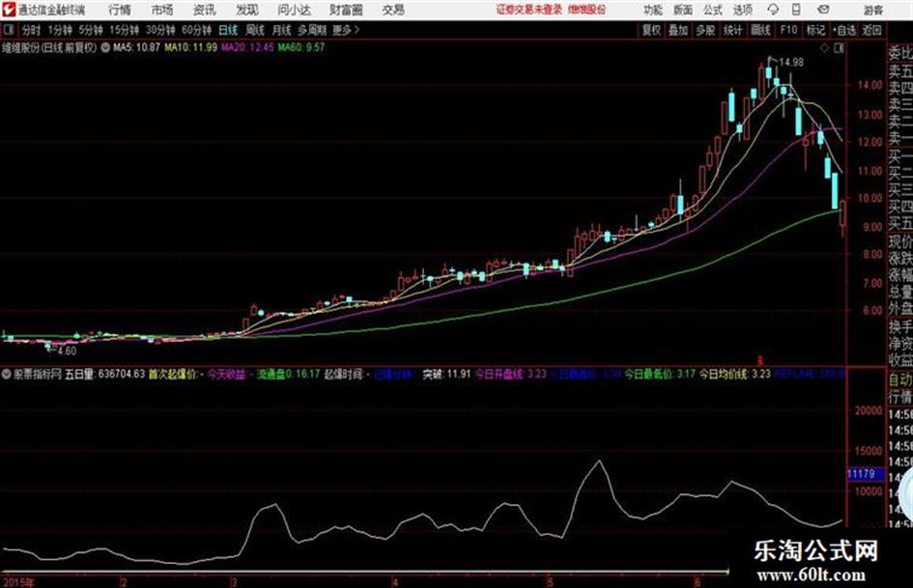
Task: Open the 股票指标网 indicator panel settings icon
Action: pos(7,374)
